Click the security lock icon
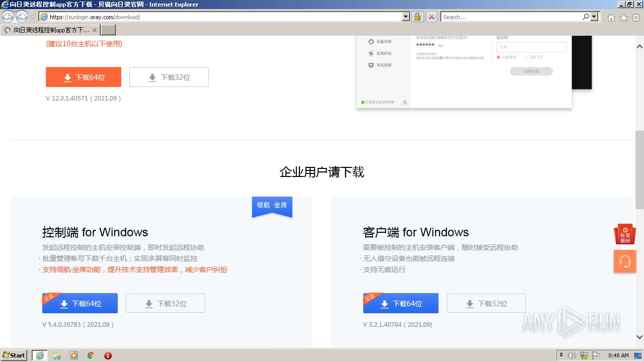 [x=417, y=17]
